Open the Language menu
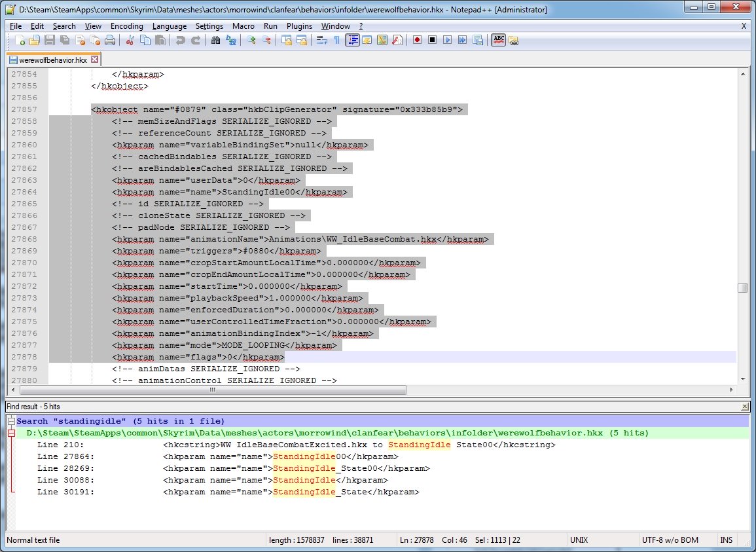The image size is (756, 552). point(170,26)
